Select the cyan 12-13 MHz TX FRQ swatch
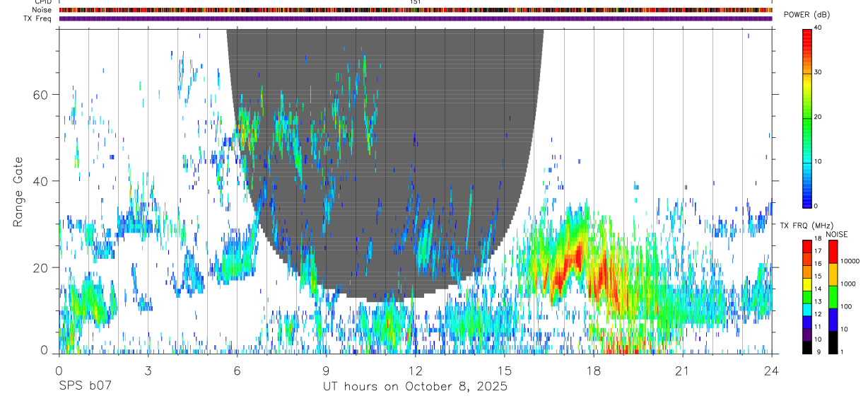Screen dimensions: 868x401 pyautogui.click(x=807, y=308)
